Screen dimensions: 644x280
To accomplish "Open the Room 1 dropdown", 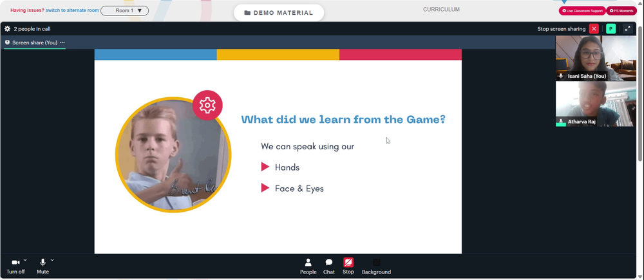I will coord(124,11).
